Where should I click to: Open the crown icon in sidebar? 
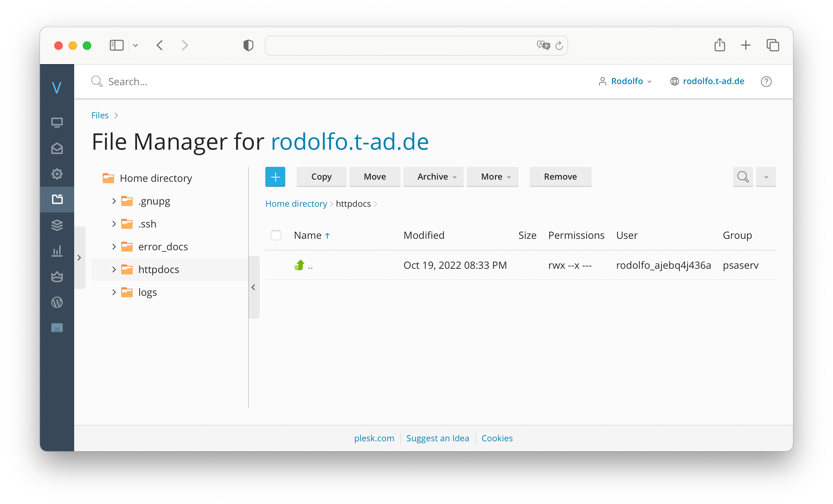point(57,277)
